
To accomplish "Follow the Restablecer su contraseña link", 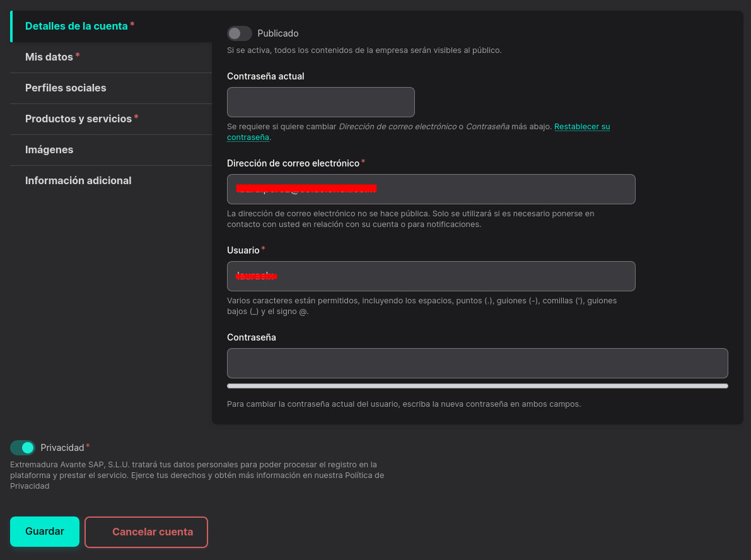I will (x=581, y=127).
